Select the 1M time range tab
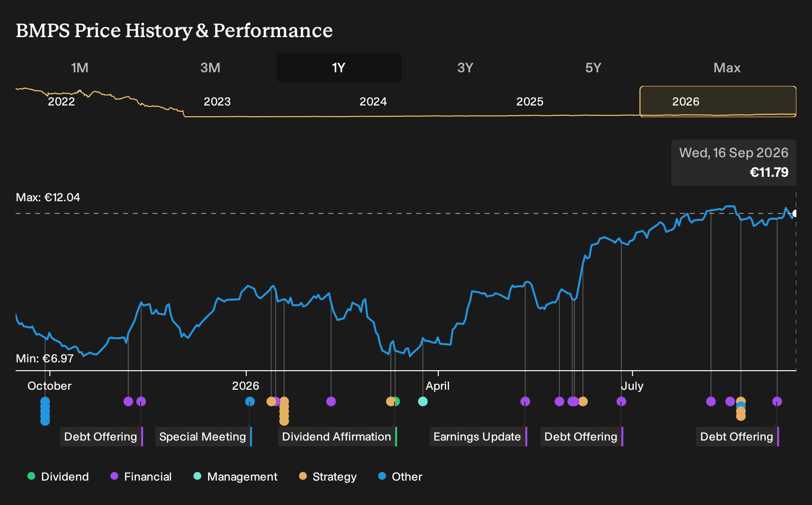The image size is (812, 505). pyautogui.click(x=80, y=68)
